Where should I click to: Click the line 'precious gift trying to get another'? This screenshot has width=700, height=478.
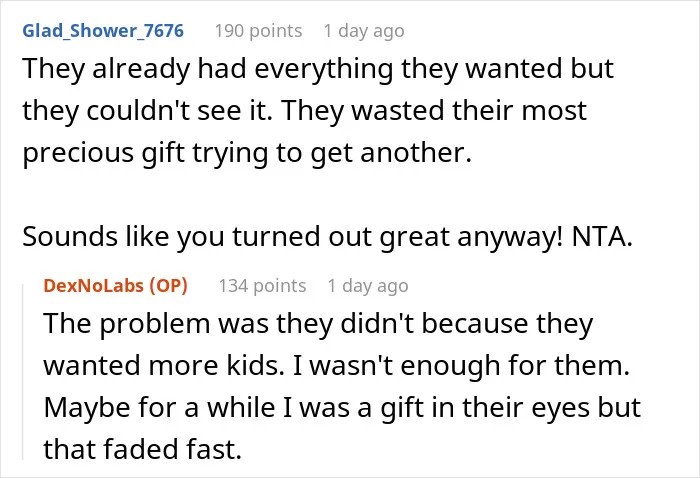tap(247, 153)
